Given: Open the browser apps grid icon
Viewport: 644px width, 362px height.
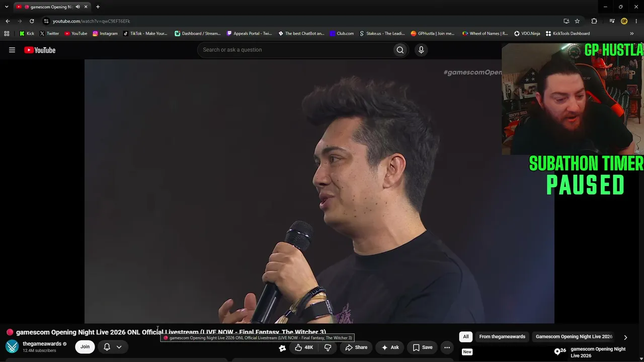Looking at the screenshot, I should 7,34.
